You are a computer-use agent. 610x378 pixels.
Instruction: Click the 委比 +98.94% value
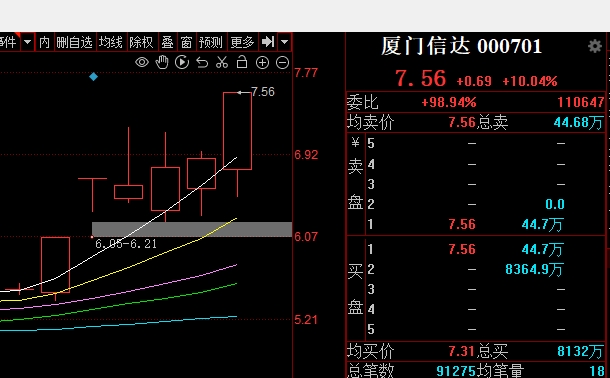(449, 102)
